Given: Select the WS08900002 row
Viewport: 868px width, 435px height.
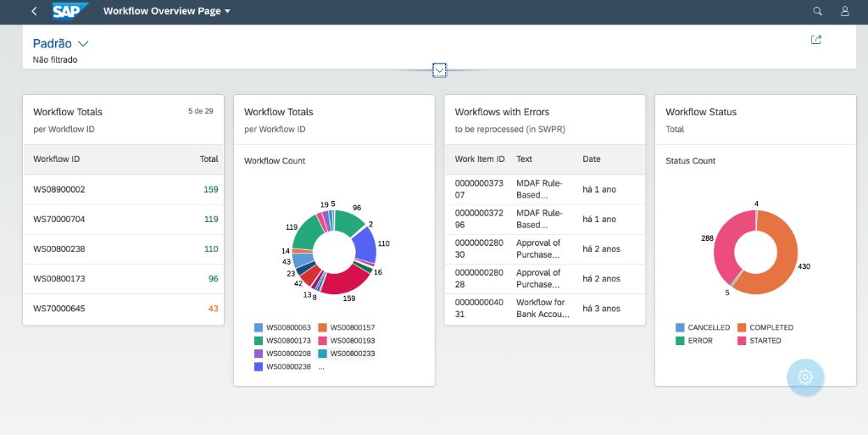Looking at the screenshot, I should pyautogui.click(x=124, y=189).
